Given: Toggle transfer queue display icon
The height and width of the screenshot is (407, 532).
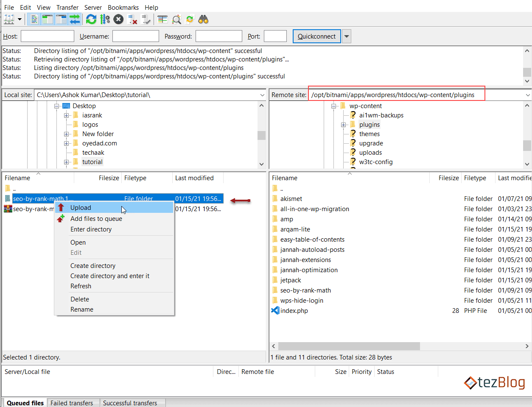Looking at the screenshot, I should pyautogui.click(x=75, y=19).
